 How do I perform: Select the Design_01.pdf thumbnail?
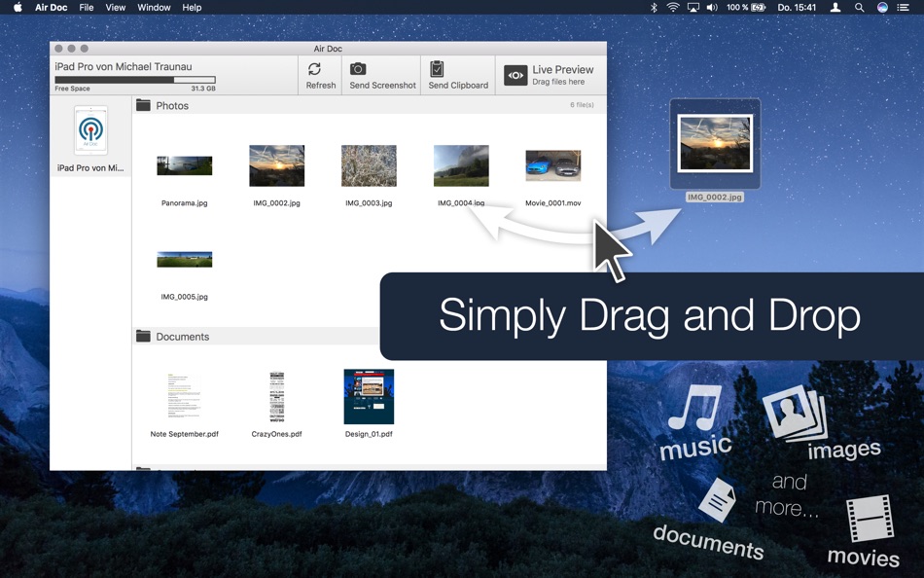tap(369, 396)
